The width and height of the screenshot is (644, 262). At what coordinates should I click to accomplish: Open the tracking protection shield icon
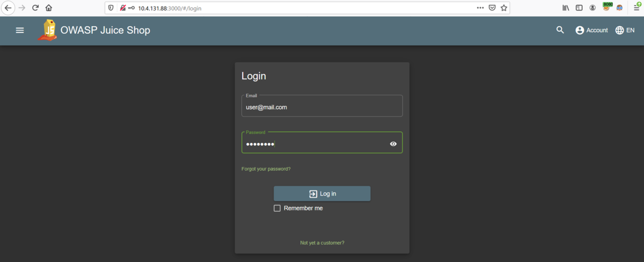(x=111, y=8)
